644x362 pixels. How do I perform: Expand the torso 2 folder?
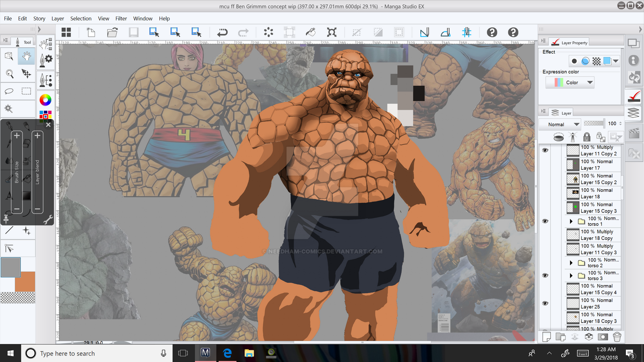tap(571, 263)
